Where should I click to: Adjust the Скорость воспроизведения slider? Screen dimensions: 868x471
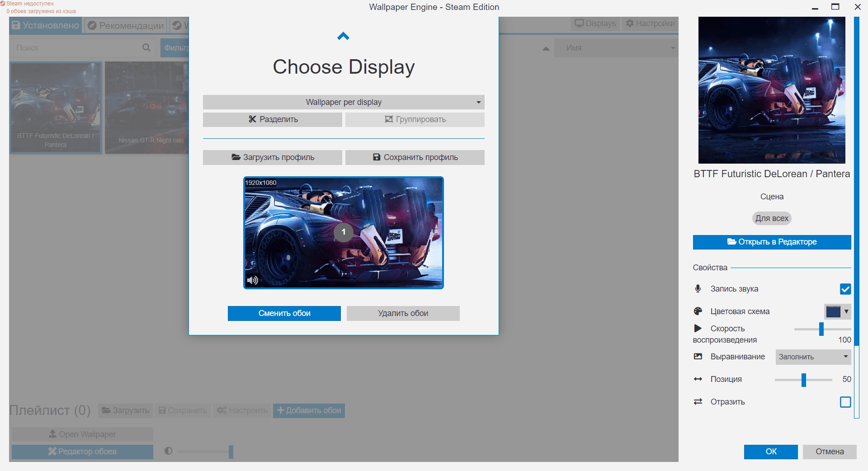coord(821,329)
